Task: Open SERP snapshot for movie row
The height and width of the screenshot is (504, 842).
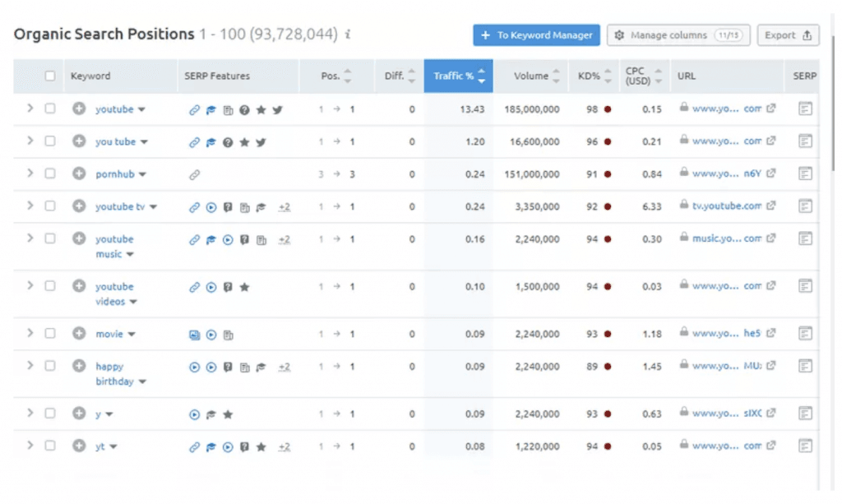Action: (805, 333)
